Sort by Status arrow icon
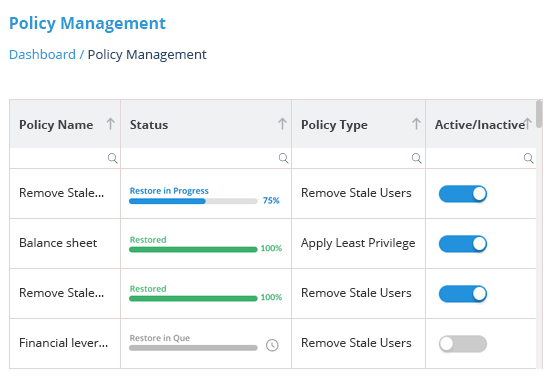 point(282,124)
